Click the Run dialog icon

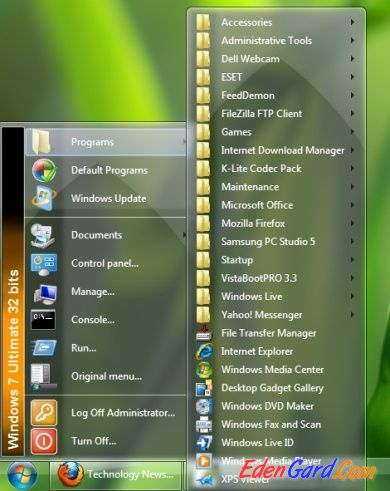tap(44, 348)
